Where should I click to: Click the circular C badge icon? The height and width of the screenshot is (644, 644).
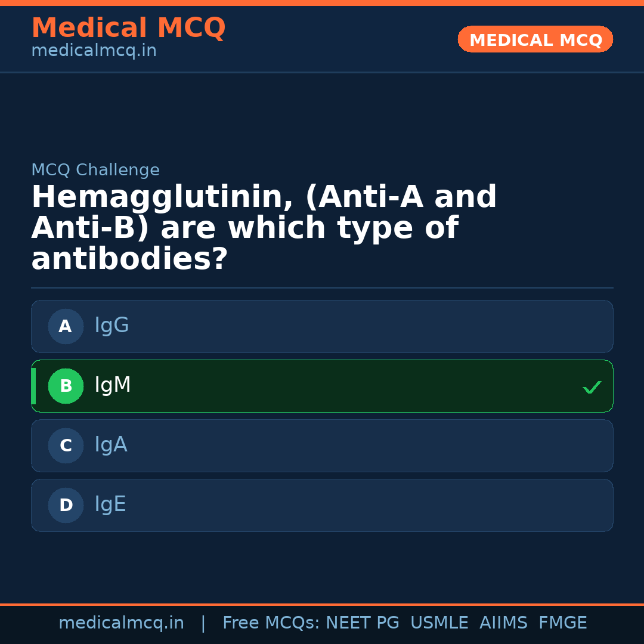point(66,445)
